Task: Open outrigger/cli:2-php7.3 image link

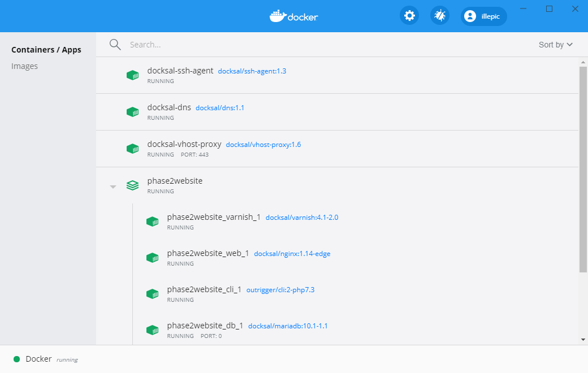Action: (280, 290)
